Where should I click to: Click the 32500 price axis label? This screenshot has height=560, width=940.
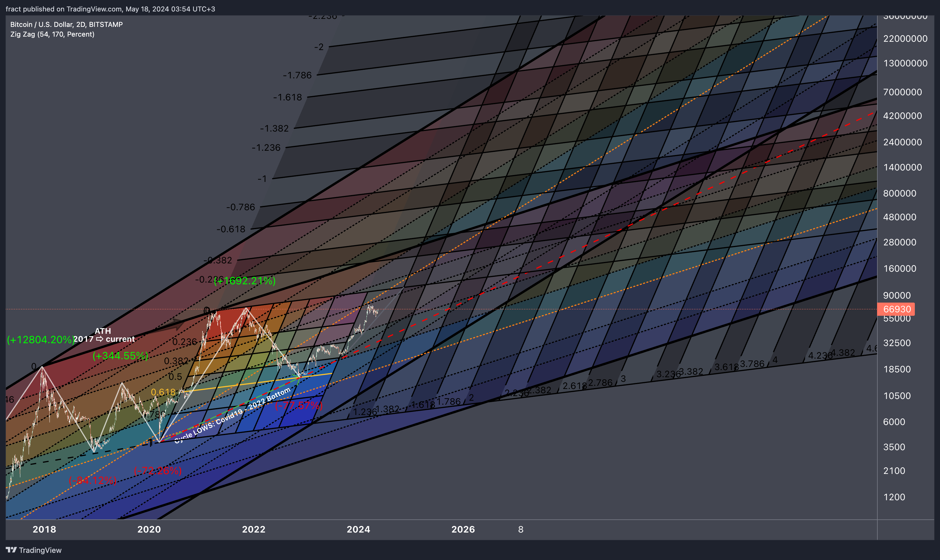(897, 343)
